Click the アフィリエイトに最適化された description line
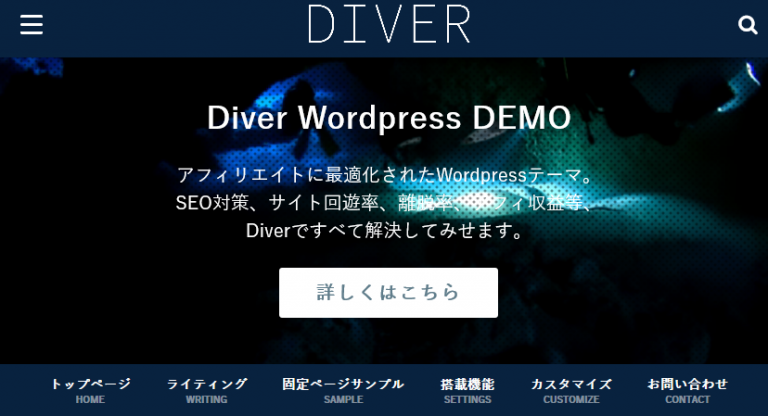This screenshot has width=768, height=416. (385, 175)
